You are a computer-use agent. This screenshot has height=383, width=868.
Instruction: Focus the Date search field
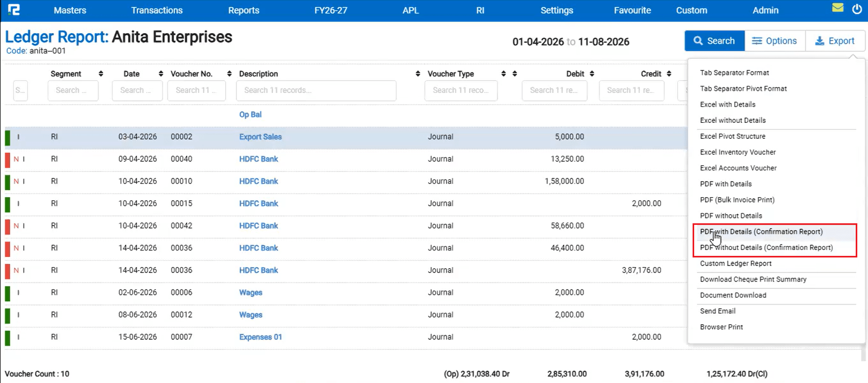137,91
